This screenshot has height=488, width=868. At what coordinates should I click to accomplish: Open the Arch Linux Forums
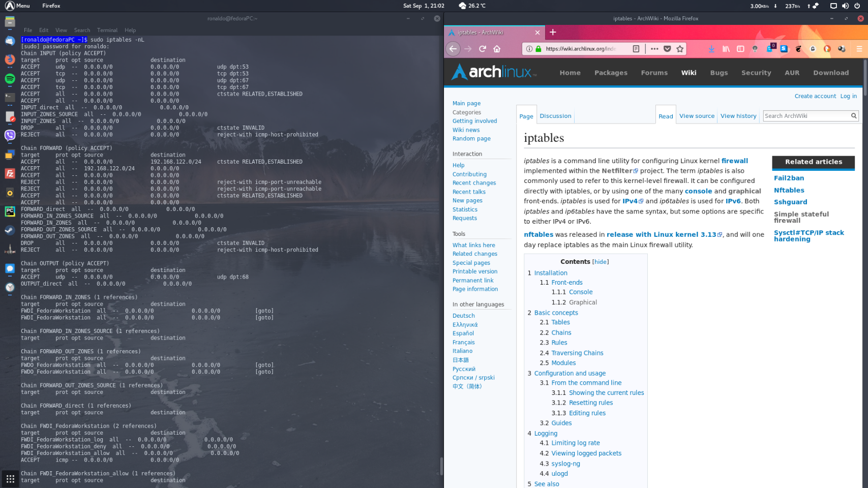click(654, 73)
